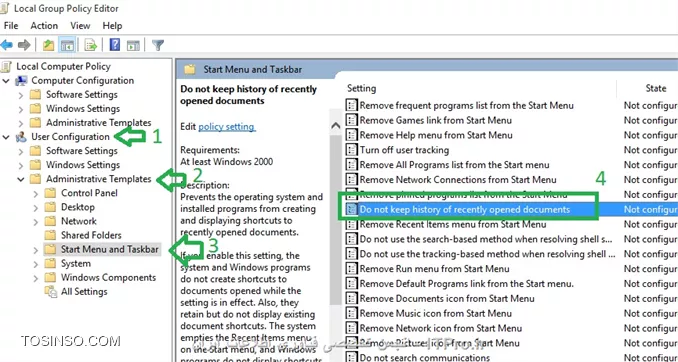Click the policy setting edit link
The height and width of the screenshot is (362, 678).
(227, 127)
